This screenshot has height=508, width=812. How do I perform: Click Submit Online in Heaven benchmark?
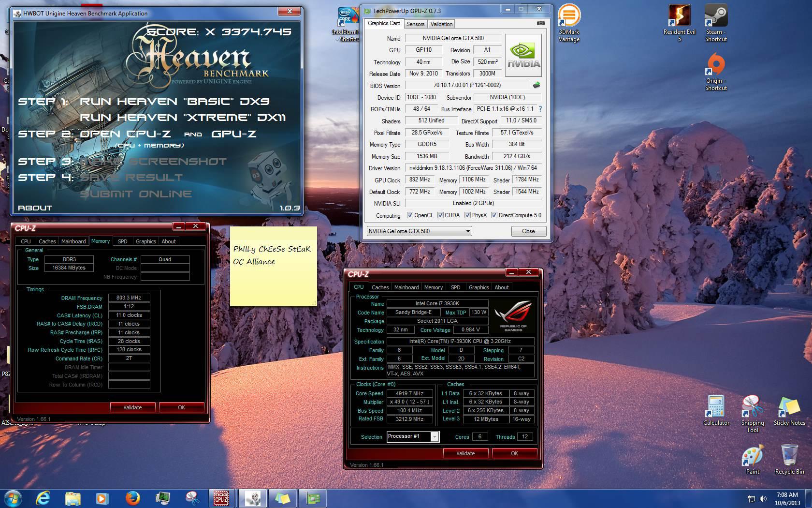[136, 194]
